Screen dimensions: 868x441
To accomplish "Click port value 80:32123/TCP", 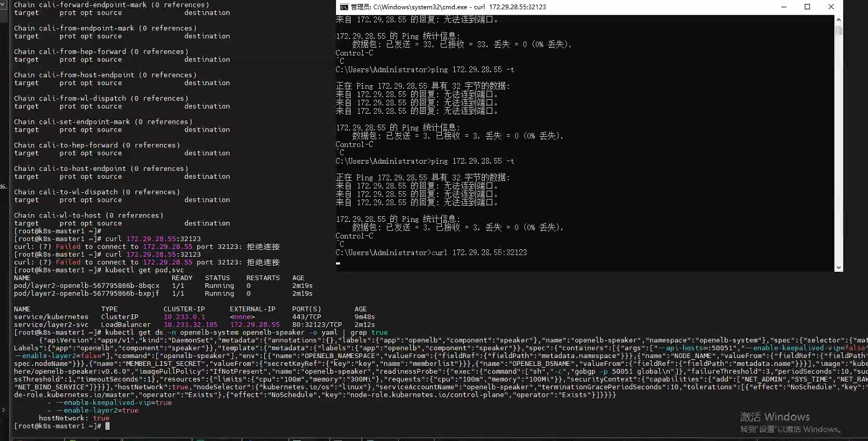I will 317,325.
